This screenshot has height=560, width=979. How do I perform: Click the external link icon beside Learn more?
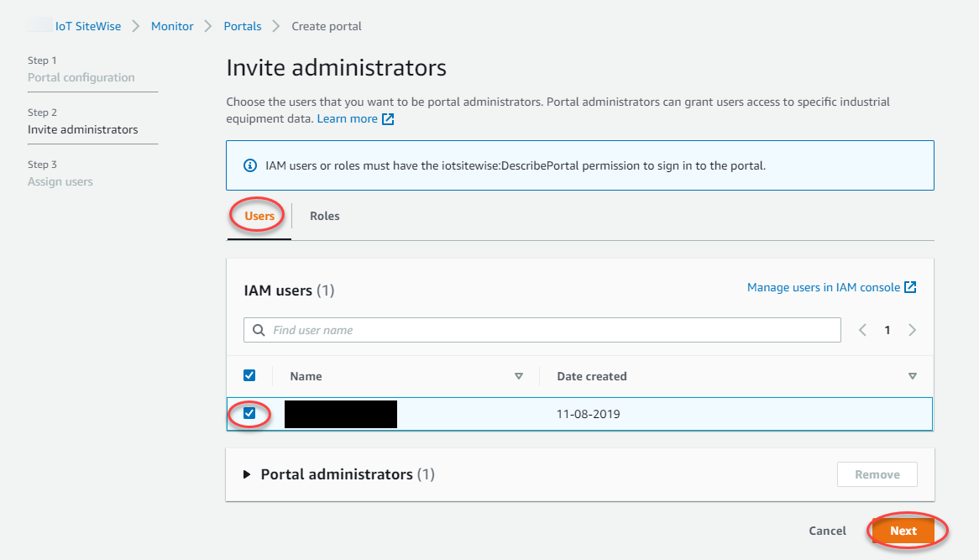[388, 119]
